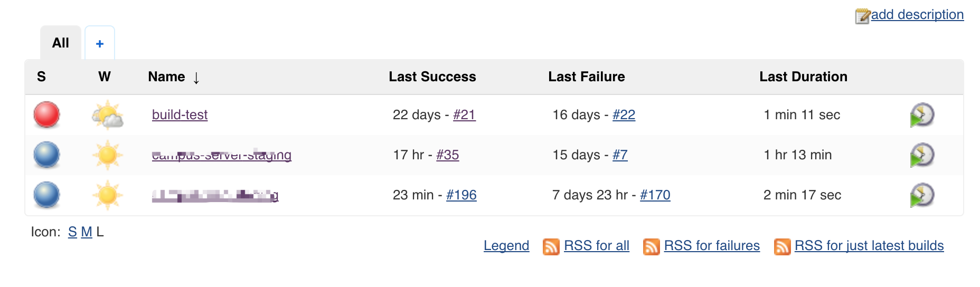Set the icon size to M
980x287 pixels.
click(x=87, y=232)
